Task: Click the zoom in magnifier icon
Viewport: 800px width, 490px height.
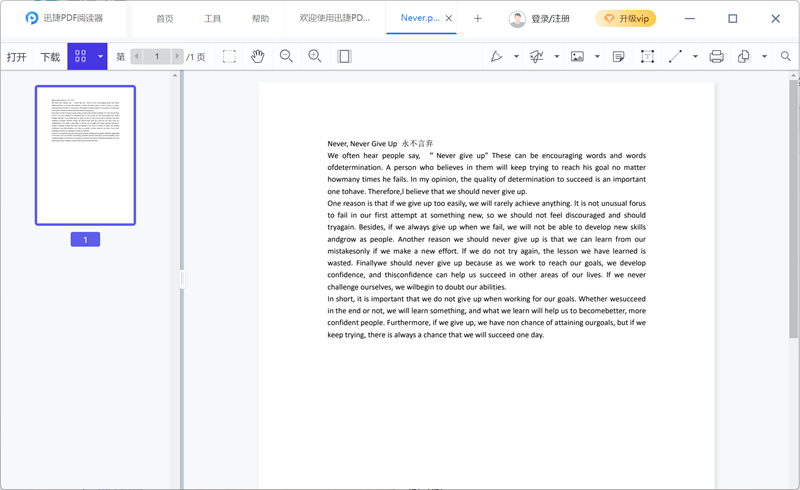Action: tap(315, 56)
